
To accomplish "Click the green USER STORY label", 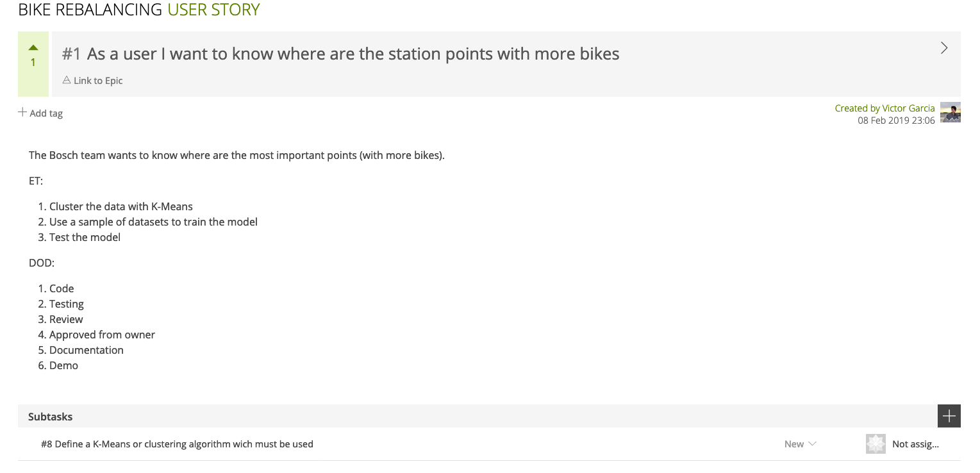I will coord(213,10).
